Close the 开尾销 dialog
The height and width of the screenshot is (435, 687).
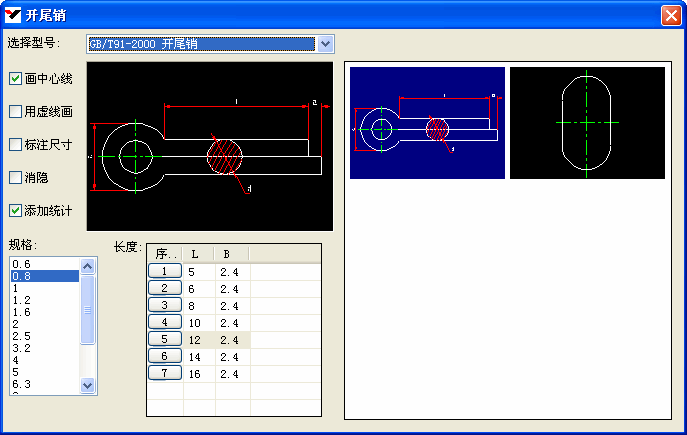671,15
